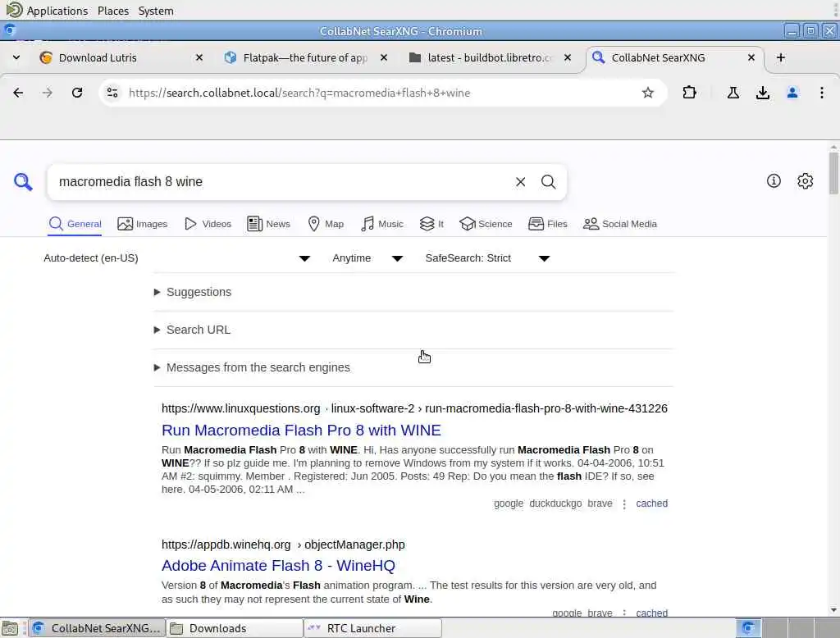
Task: Select the Social Media category
Action: point(620,224)
